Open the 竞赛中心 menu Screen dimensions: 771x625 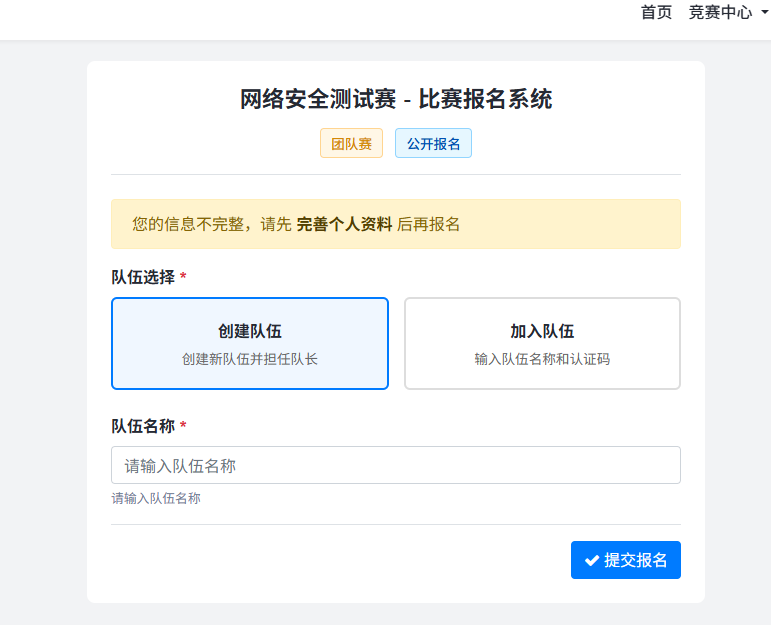click(720, 12)
